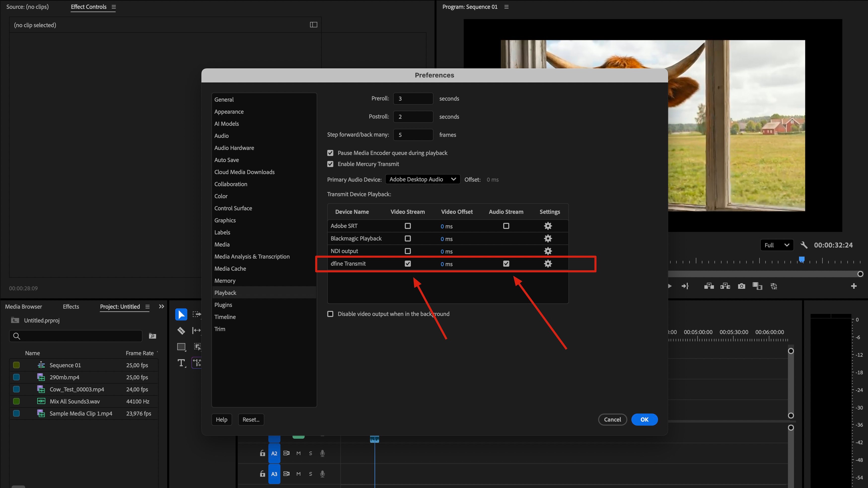This screenshot has height=488, width=868.
Task: Open the Primary Audio Device dropdown
Action: 422,180
